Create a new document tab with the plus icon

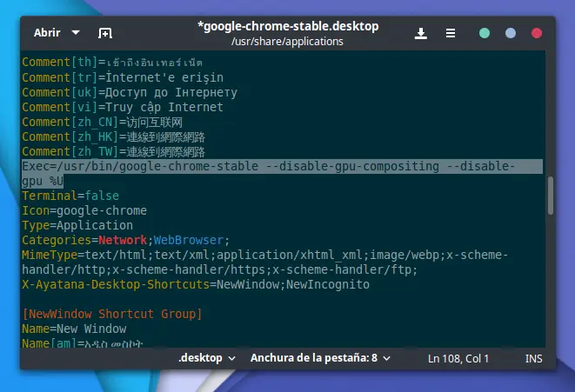[105, 33]
